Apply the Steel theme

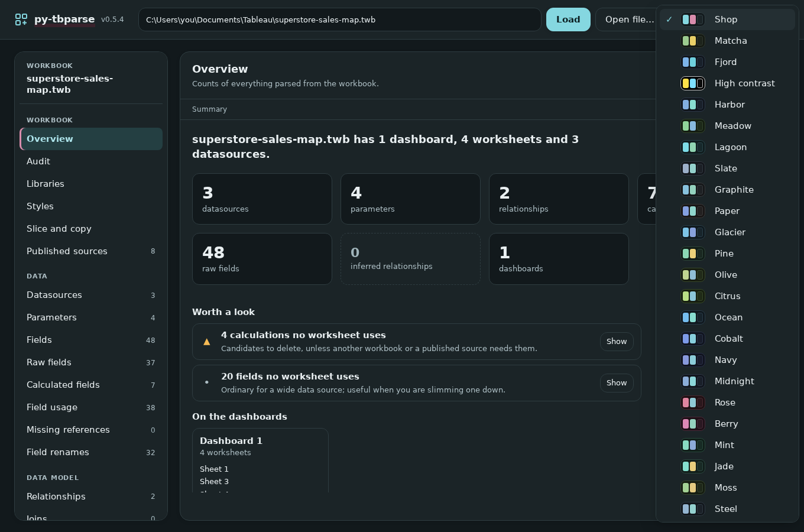click(727, 509)
